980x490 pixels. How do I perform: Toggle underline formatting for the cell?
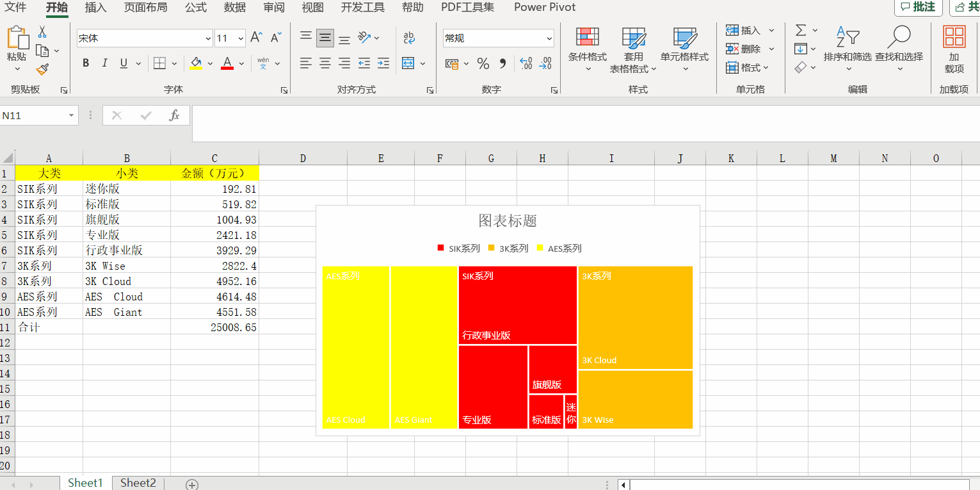coord(122,63)
